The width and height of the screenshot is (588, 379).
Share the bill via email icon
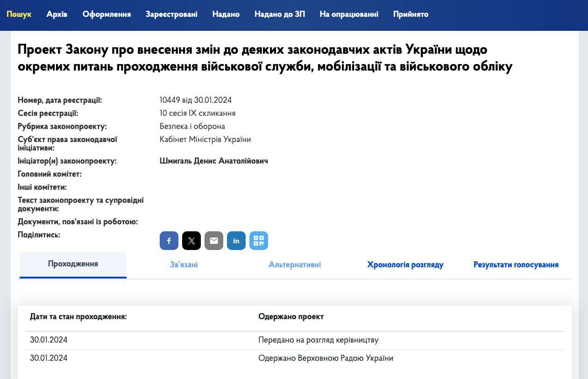click(x=214, y=241)
